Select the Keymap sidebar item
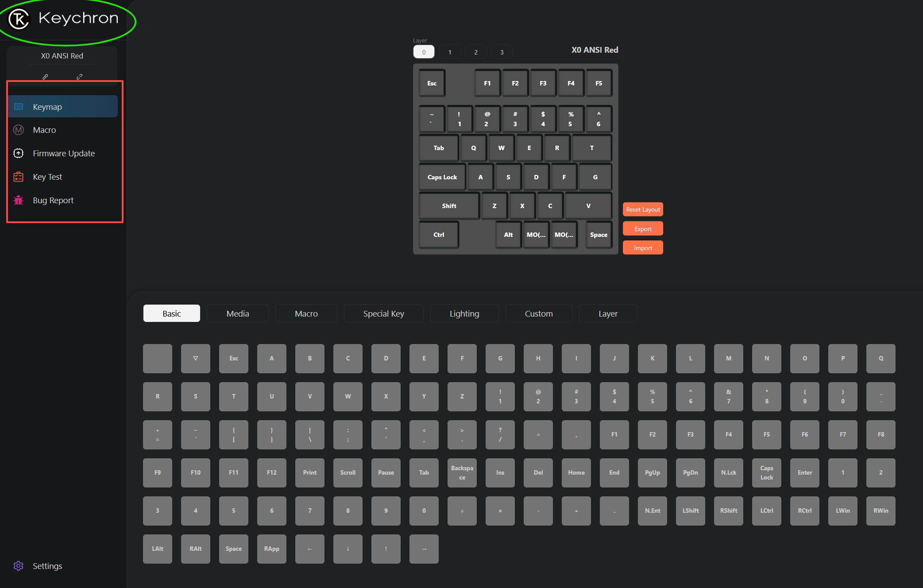 (x=47, y=107)
